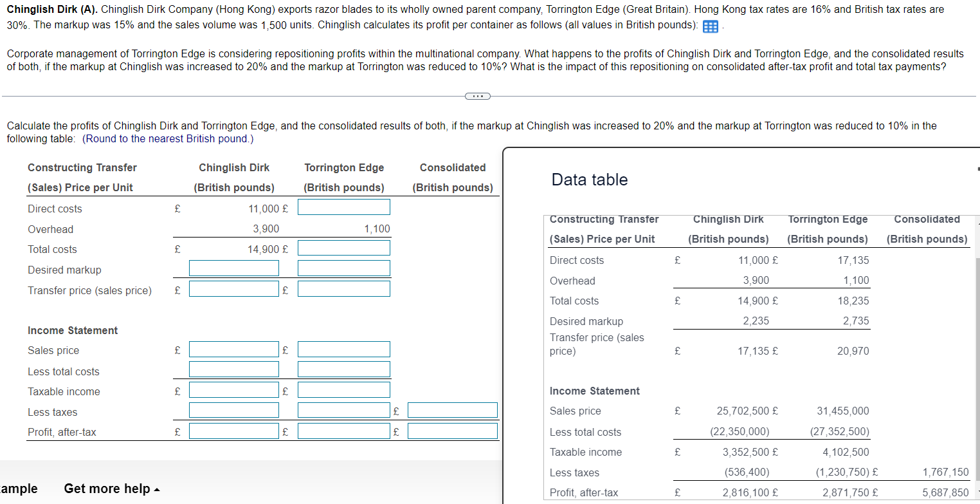The image size is (980, 504).
Task: Click the Consolidated Profit after-tax input box
Action: tap(452, 431)
